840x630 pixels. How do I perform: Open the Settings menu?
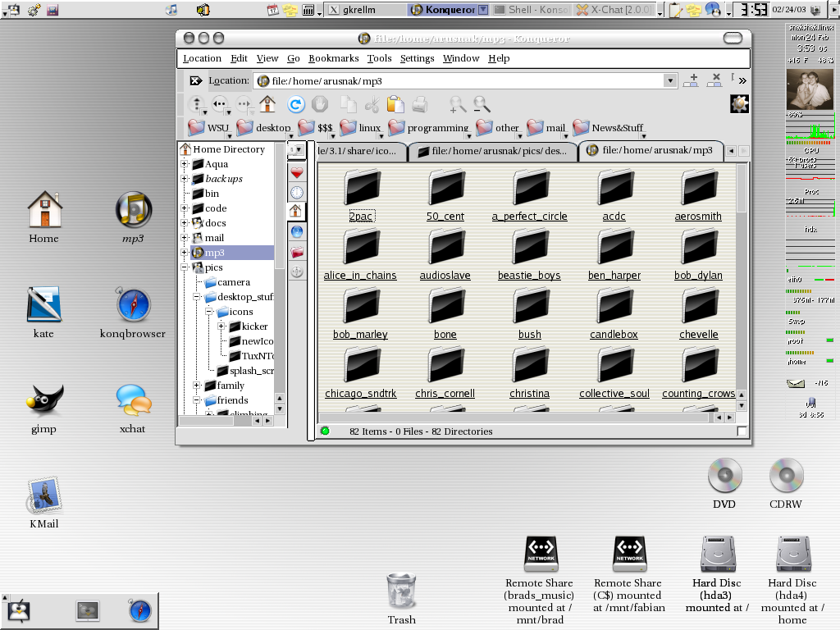(417, 58)
